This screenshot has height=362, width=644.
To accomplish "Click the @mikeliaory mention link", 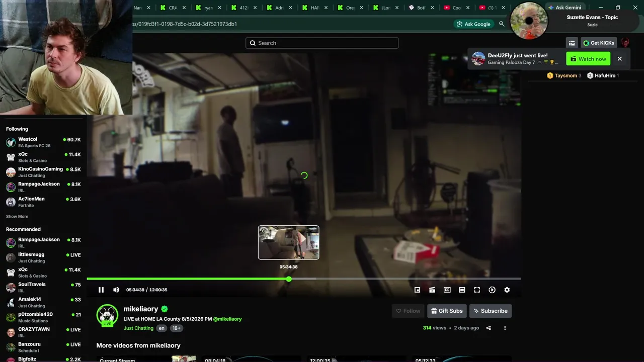I will pyautogui.click(x=227, y=319).
